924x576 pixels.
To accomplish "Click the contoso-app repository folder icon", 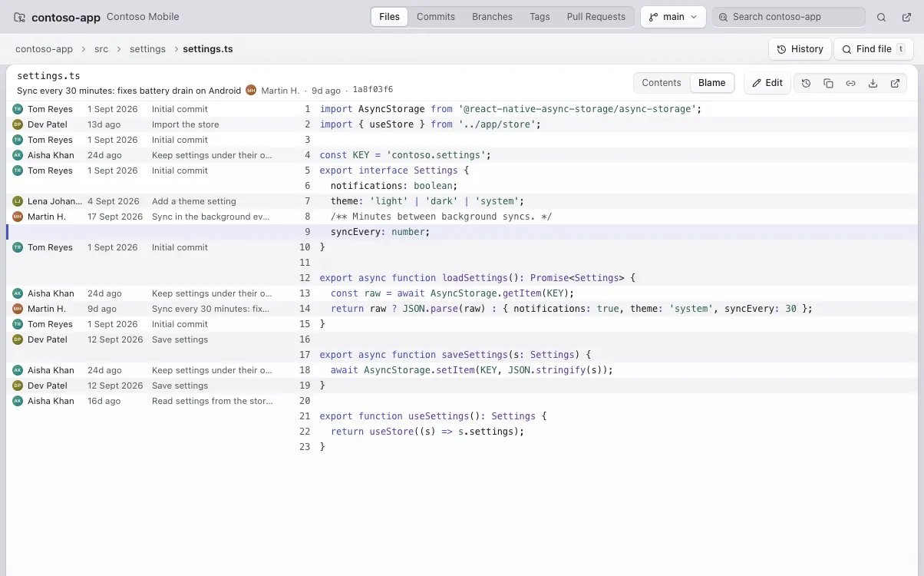I will pos(19,17).
